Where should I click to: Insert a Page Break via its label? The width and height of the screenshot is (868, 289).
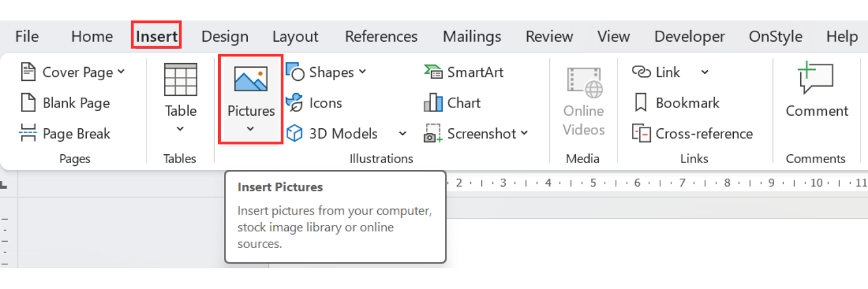76,134
